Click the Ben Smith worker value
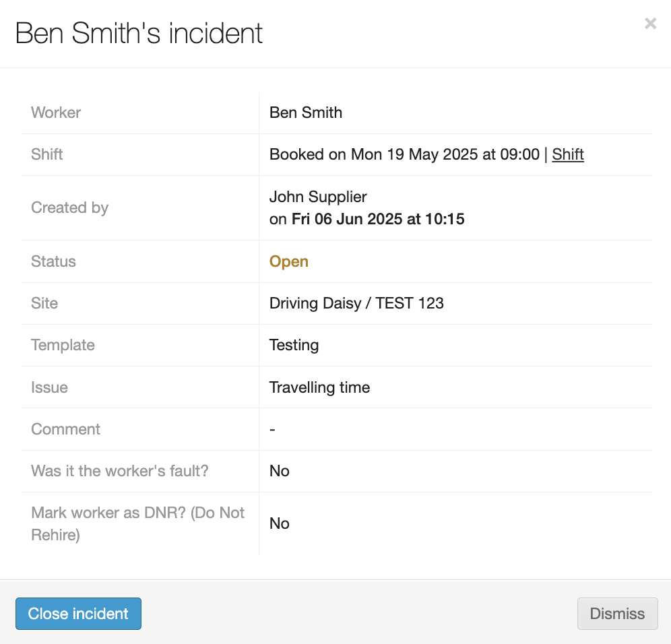The height and width of the screenshot is (644, 671). (306, 112)
